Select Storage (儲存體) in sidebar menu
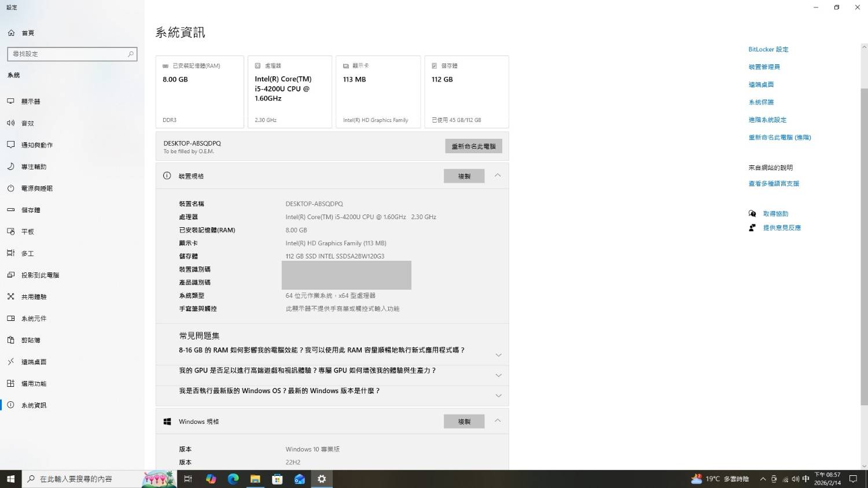 pyautogui.click(x=31, y=210)
